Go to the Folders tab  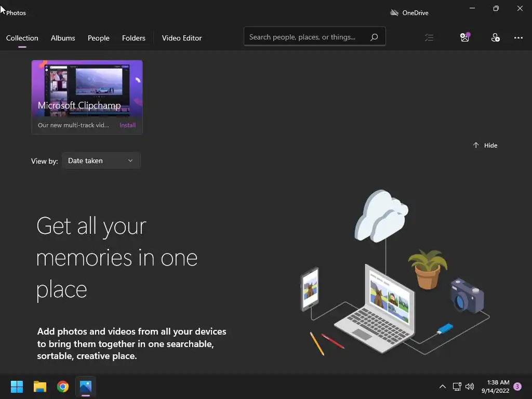tap(134, 38)
